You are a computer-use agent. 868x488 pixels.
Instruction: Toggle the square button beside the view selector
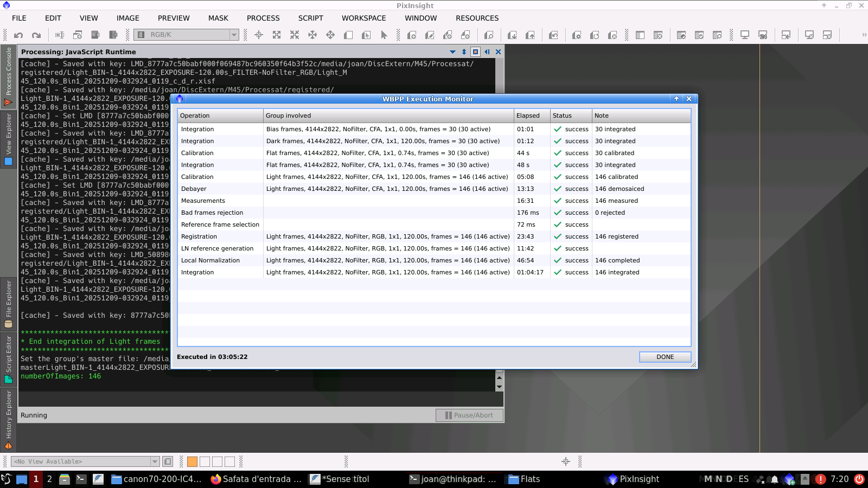[x=168, y=461]
